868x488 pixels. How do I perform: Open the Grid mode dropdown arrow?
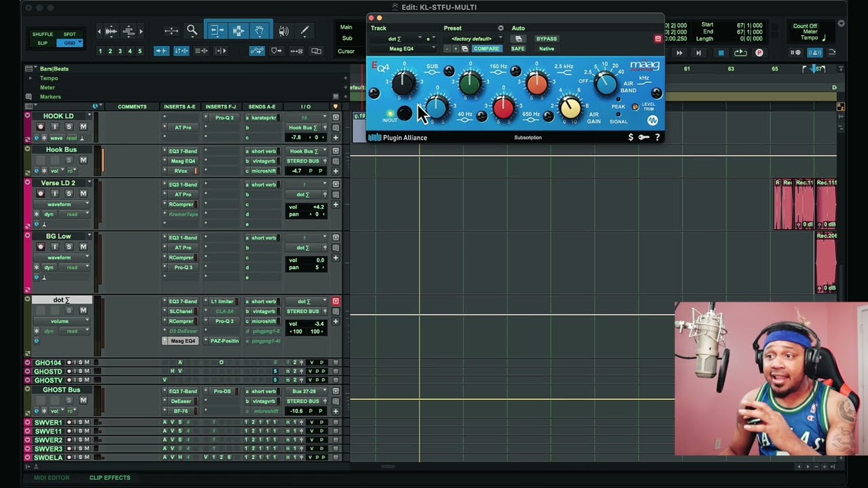point(79,43)
